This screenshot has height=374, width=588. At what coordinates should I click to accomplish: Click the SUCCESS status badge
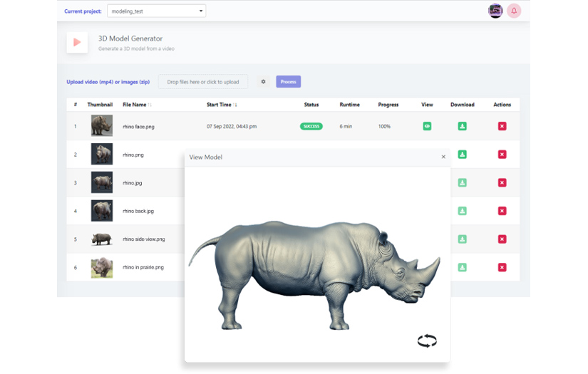[311, 126]
